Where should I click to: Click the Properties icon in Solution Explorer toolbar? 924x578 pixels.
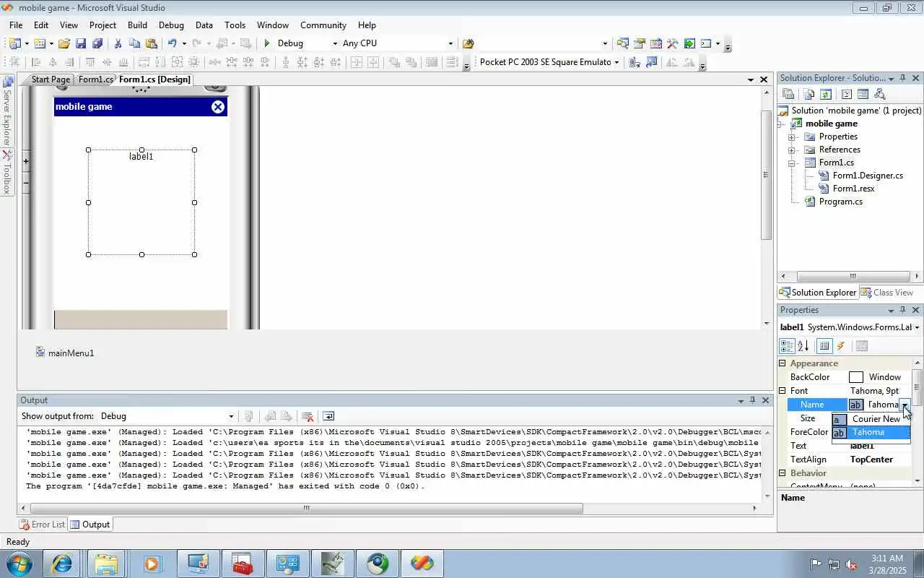point(788,94)
